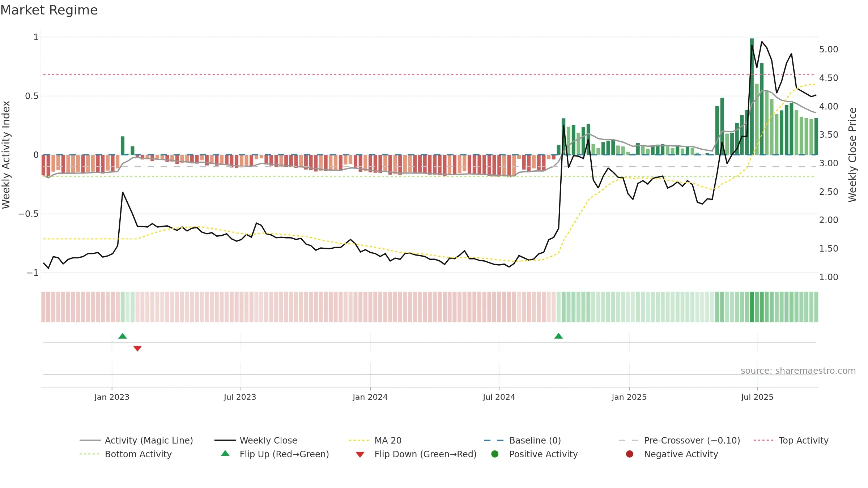Viewport: 868px width, 488px height.
Task: Click the Jan 2025 axis label
Action: pyautogui.click(x=629, y=397)
